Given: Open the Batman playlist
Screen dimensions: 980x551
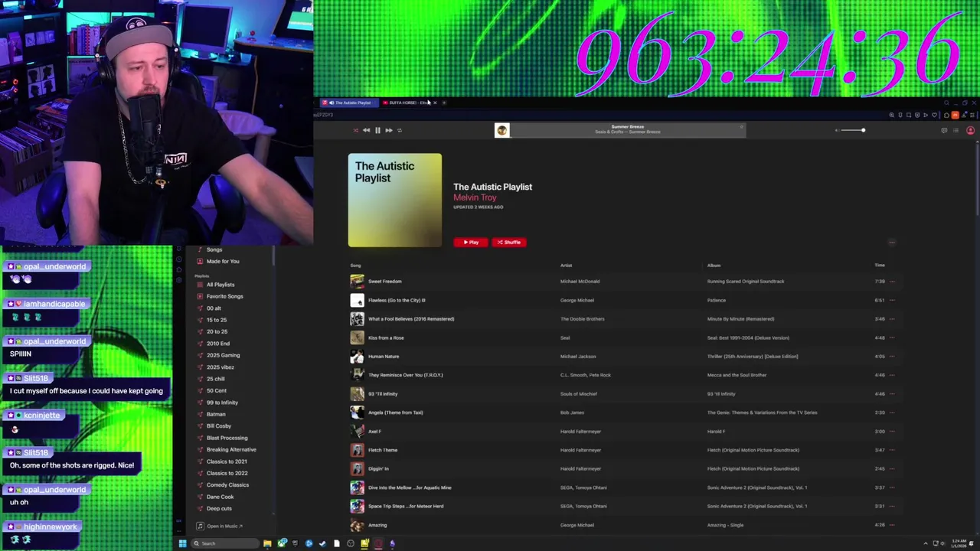Looking at the screenshot, I should coord(216,414).
